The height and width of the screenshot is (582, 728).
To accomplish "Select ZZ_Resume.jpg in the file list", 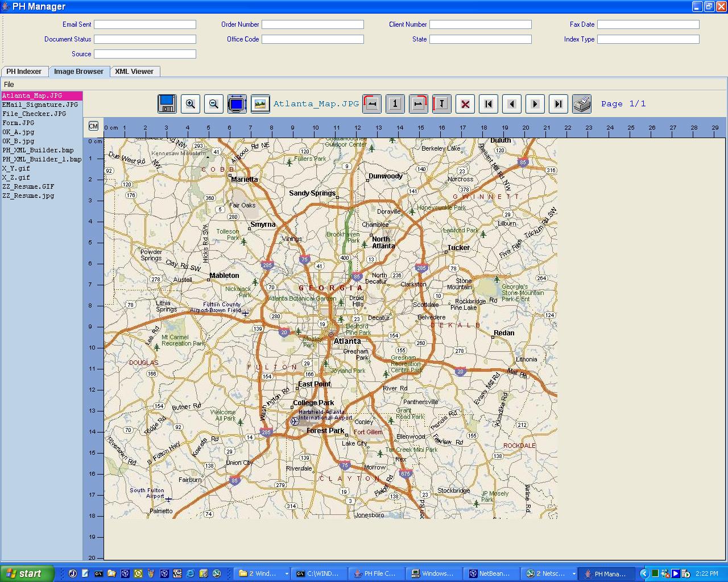I will [x=28, y=196].
